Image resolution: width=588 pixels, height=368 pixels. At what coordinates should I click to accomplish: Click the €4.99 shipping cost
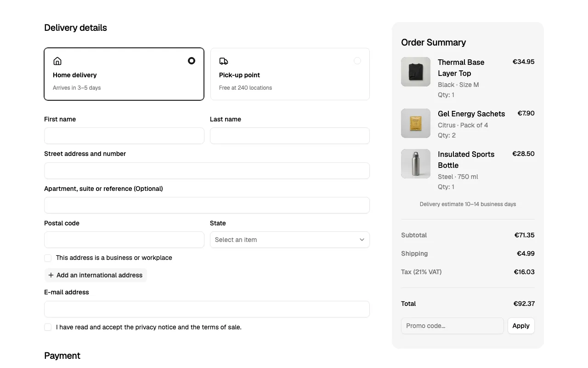tap(526, 253)
